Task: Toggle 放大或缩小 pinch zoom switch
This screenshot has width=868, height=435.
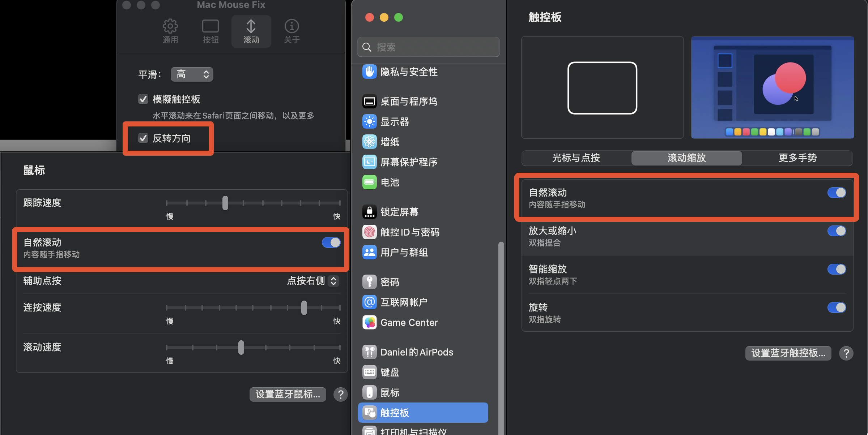Action: point(837,231)
